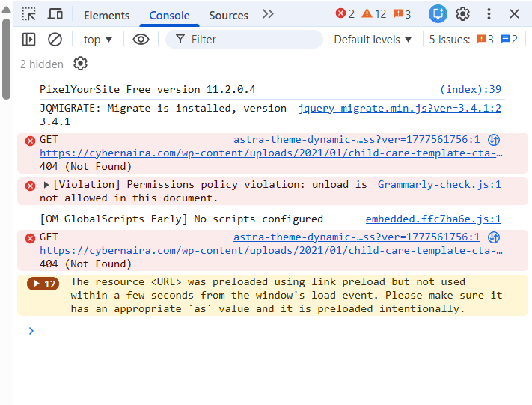The image size is (532, 405).
Task: Click second network request reveal icon
Action: (494, 237)
